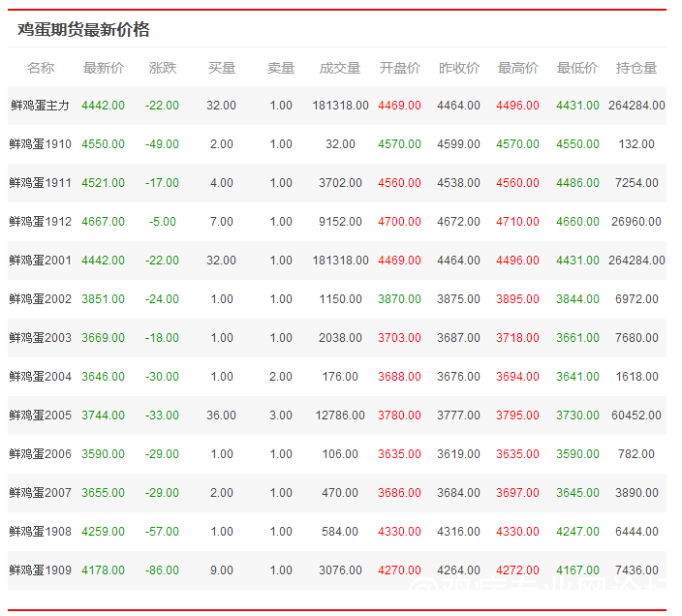682x616 pixels.
Task: Click the 卖量 column header
Action: click(281, 68)
